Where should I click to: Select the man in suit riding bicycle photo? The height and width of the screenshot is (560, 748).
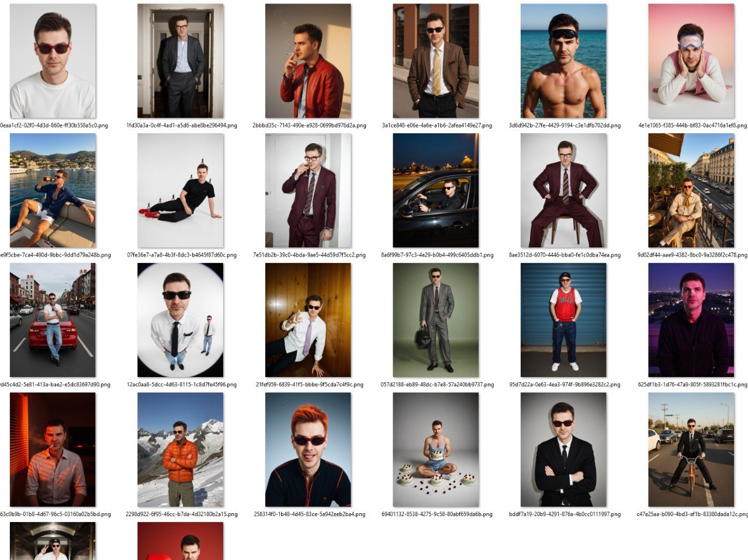691,450
